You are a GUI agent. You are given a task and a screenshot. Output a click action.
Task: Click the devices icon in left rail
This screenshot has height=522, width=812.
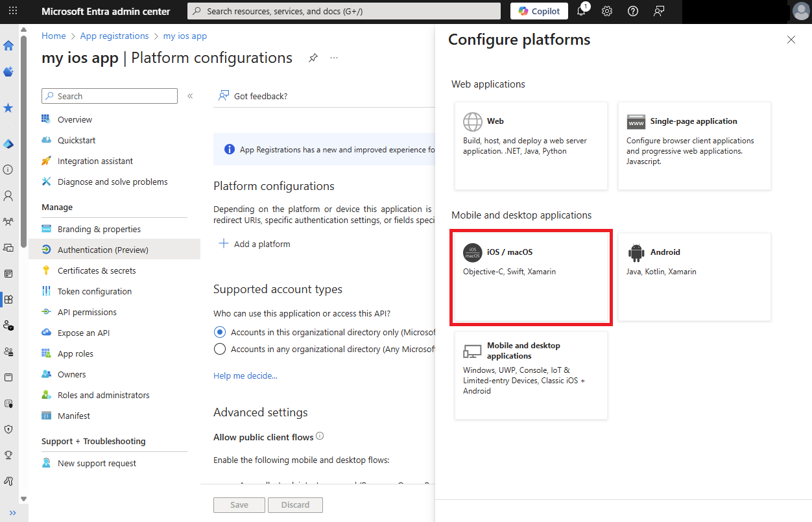[8, 247]
